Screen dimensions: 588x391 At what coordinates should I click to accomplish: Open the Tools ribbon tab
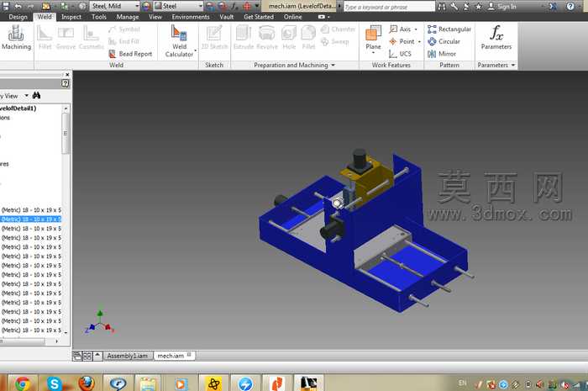tap(99, 17)
